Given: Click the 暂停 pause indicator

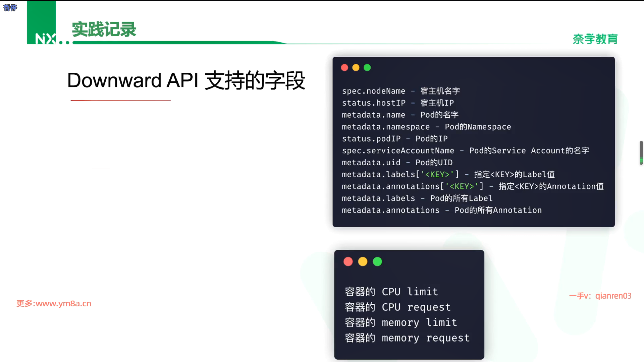Looking at the screenshot, I should [10, 7].
